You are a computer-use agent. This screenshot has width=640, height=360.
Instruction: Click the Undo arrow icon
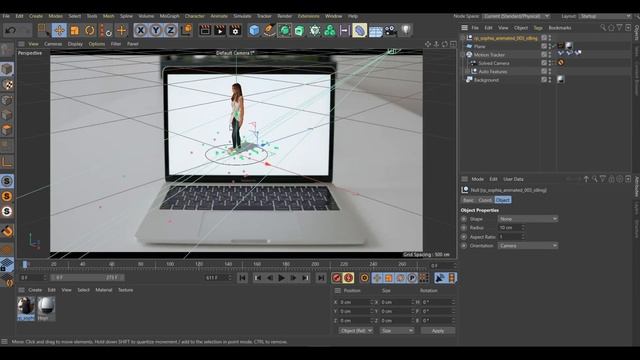(11, 30)
